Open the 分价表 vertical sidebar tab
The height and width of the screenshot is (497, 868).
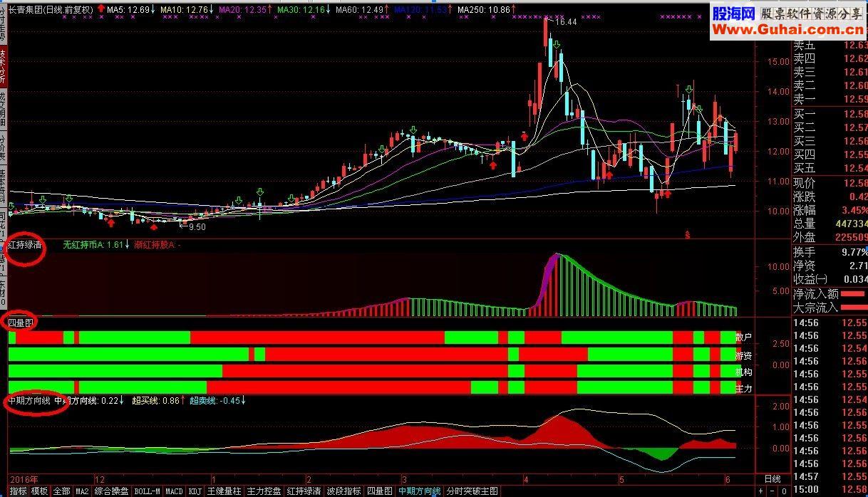click(x=3, y=147)
